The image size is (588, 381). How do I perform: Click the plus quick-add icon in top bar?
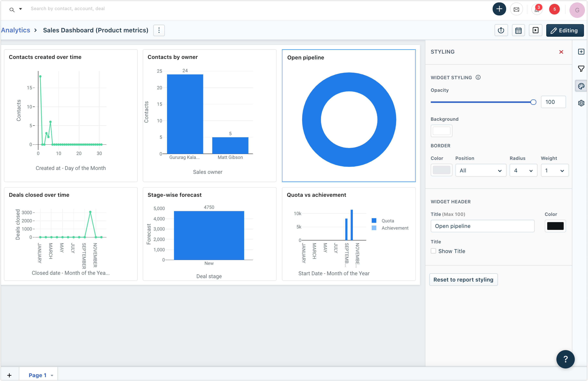(x=499, y=9)
